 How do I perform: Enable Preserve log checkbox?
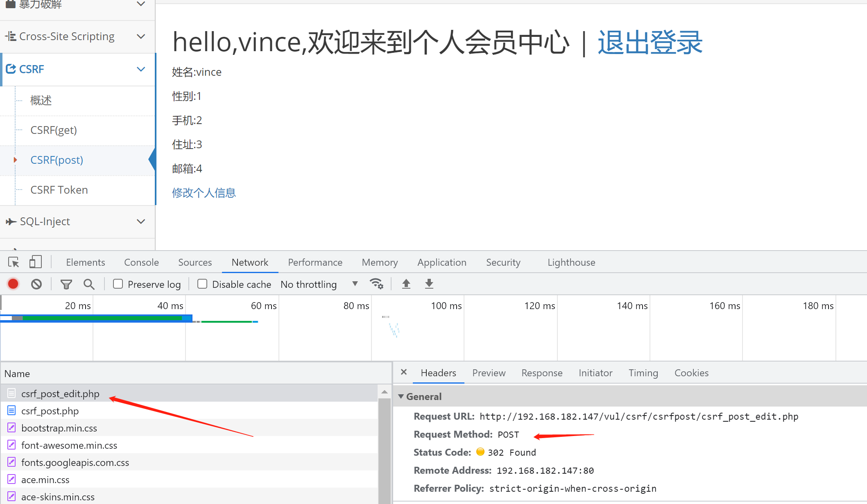[118, 284]
